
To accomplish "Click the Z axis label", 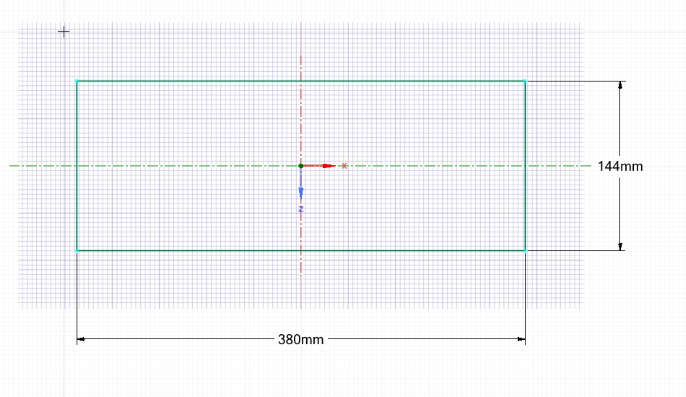I will tap(301, 209).
